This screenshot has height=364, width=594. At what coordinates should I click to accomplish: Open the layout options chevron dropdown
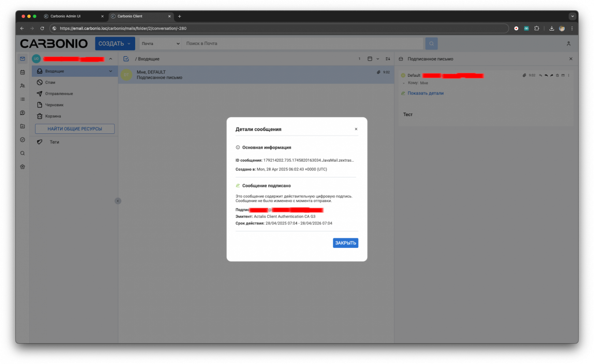point(378,59)
